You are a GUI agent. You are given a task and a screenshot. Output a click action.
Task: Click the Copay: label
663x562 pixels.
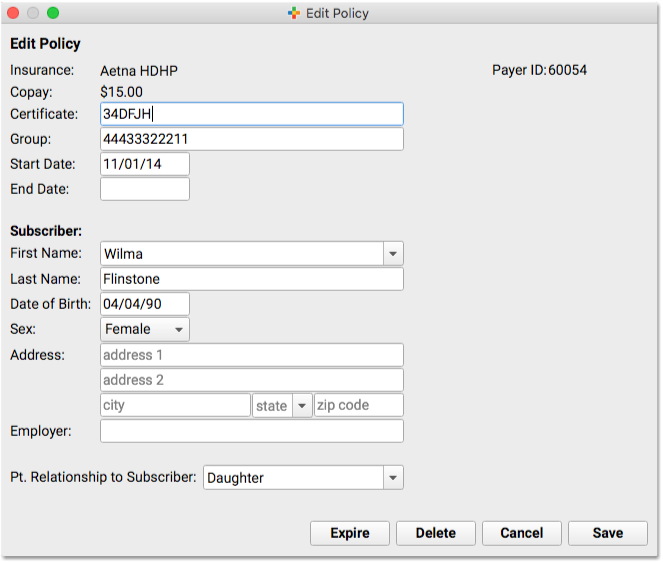coord(31,92)
